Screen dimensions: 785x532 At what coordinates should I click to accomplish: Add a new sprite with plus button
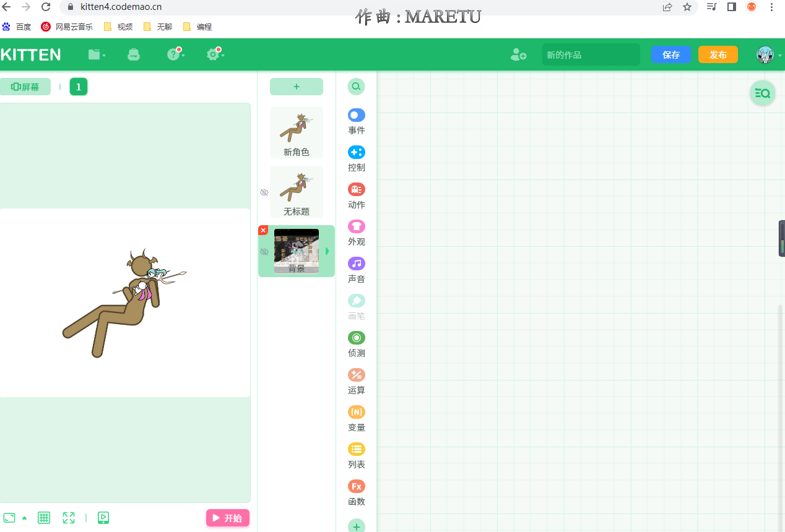pos(297,87)
